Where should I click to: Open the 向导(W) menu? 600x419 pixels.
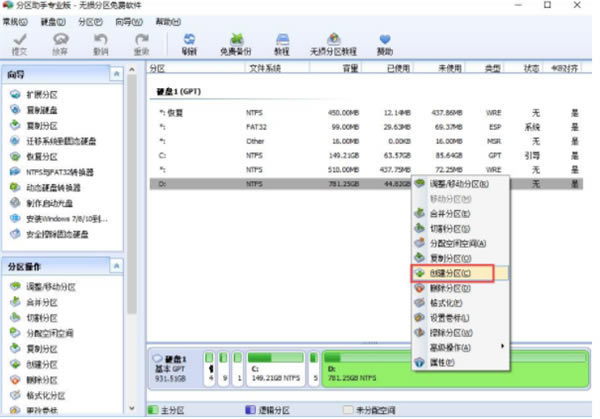tap(129, 22)
